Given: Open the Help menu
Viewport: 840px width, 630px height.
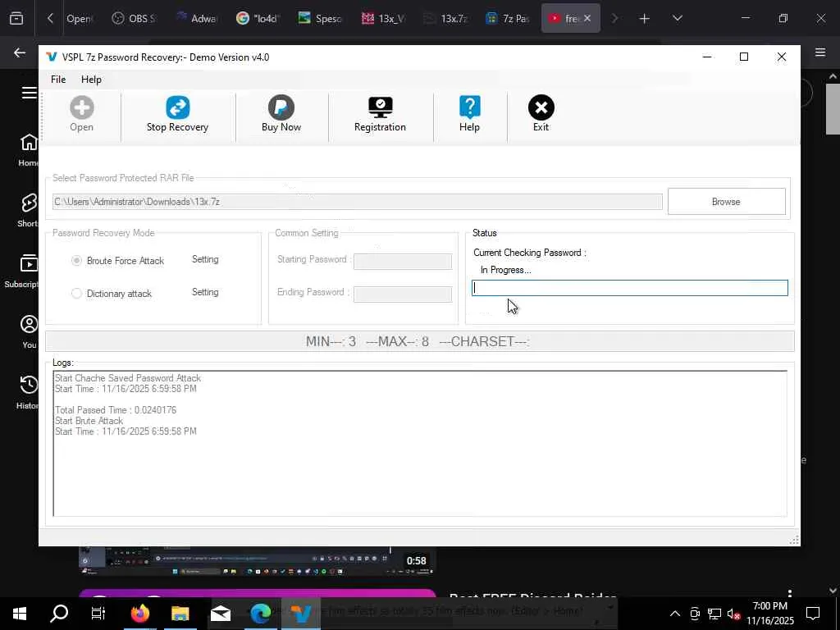Looking at the screenshot, I should 91,80.
